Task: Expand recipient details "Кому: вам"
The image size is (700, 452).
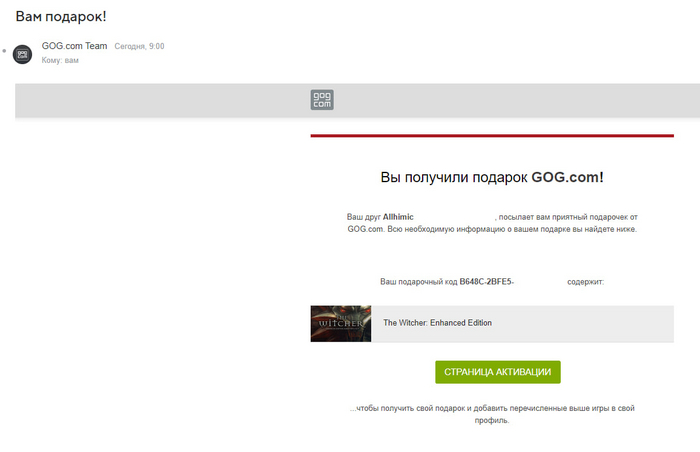Action: coord(60,60)
